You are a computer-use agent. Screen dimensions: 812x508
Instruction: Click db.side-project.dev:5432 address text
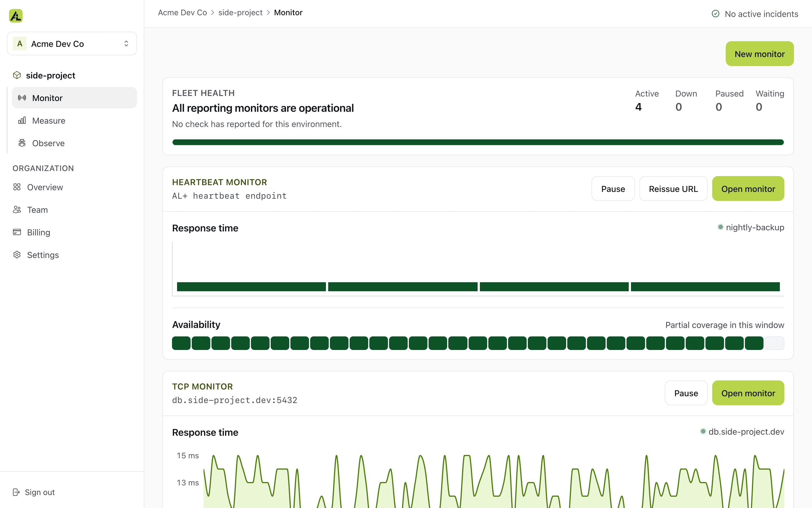[x=235, y=400]
